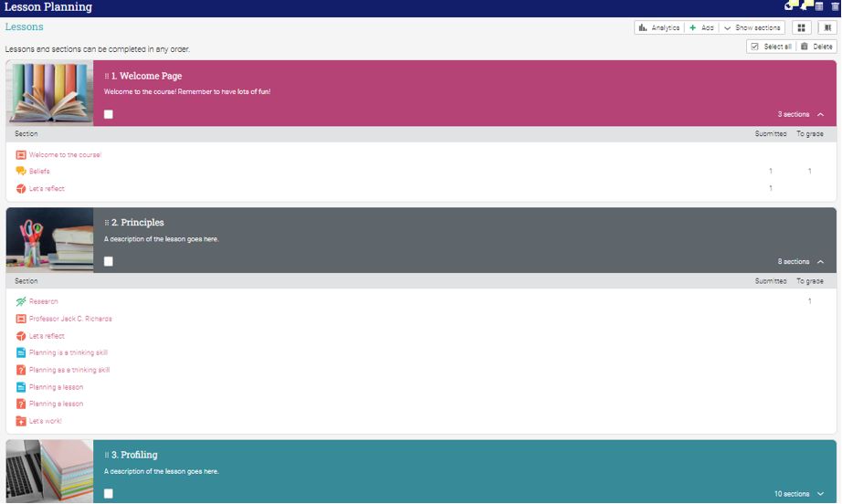The height and width of the screenshot is (504, 842).
Task: Tick the Principles lesson checkbox
Action: pos(109,261)
